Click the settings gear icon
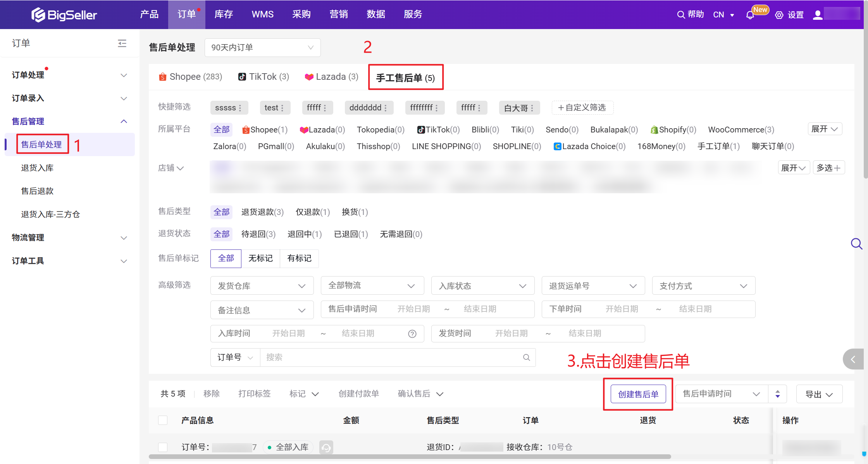868x464 pixels. click(779, 15)
